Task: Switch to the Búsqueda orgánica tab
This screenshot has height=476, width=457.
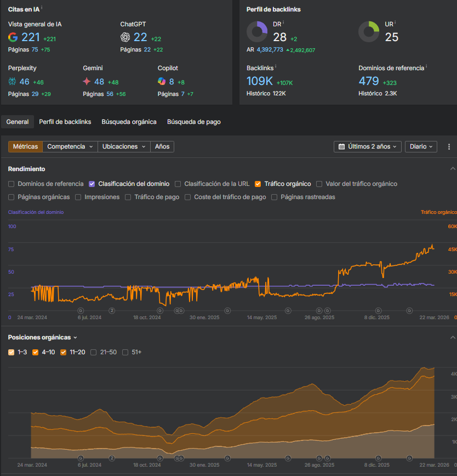Action: tap(129, 122)
